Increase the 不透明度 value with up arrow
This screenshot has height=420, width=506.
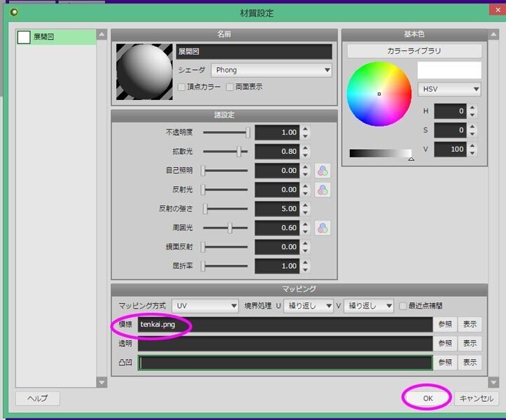tap(306, 129)
